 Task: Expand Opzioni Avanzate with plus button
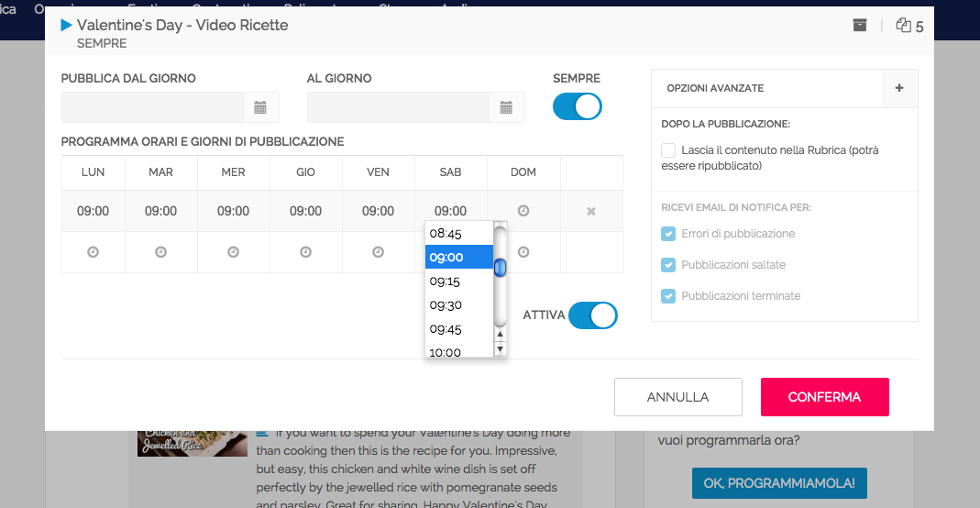[898, 88]
